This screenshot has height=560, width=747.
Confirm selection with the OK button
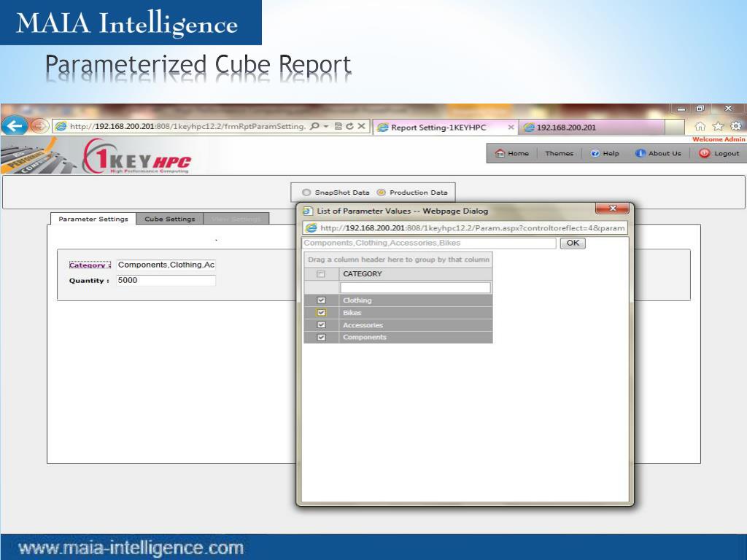[573, 243]
